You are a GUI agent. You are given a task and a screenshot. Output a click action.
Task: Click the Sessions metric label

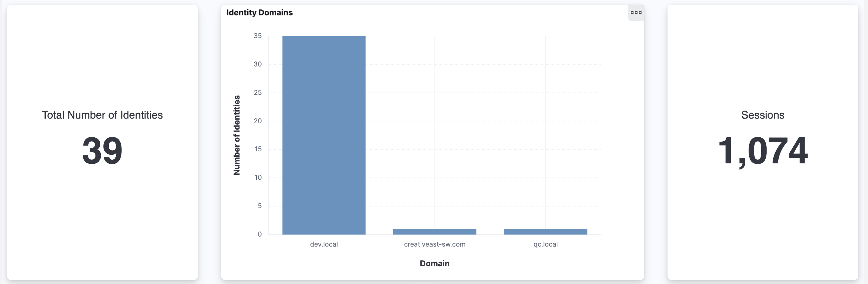point(762,115)
